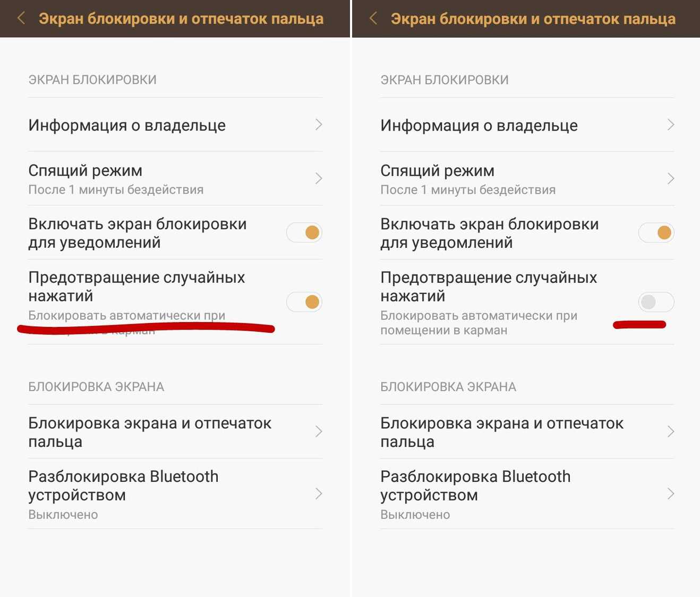Tap 'Предотвращение случайных нажатий' label on the right screen
The height and width of the screenshot is (597, 700).
click(489, 287)
